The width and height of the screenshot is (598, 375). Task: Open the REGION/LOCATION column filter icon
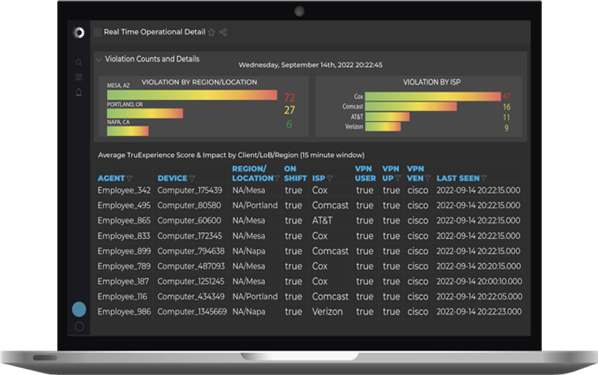pyautogui.click(x=277, y=178)
